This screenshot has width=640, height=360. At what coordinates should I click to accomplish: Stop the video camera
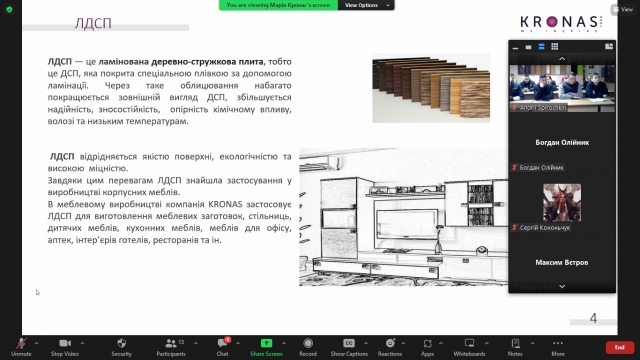(65, 347)
